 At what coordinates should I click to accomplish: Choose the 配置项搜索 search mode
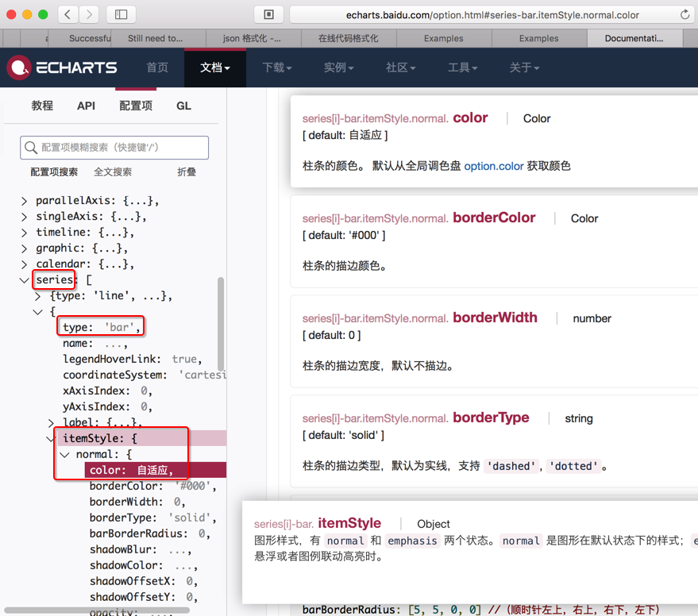pyautogui.click(x=54, y=171)
